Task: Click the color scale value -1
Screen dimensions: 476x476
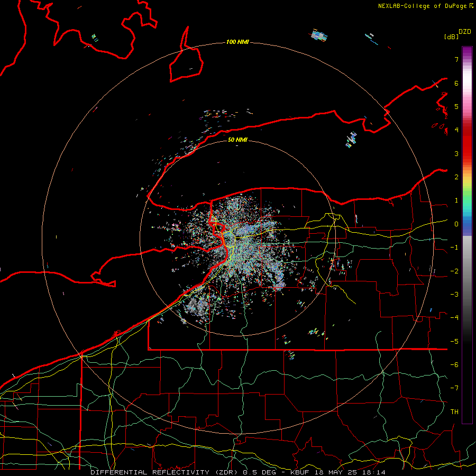Action: 454,248
